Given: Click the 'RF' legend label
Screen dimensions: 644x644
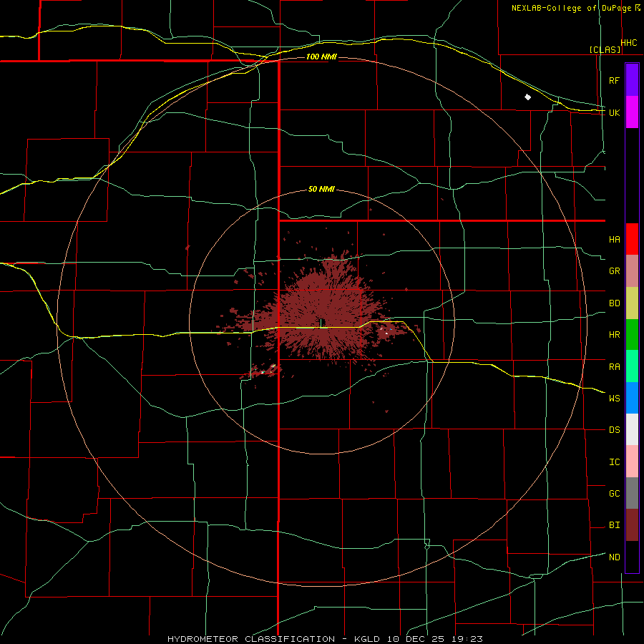Looking at the screenshot, I should [x=614, y=80].
